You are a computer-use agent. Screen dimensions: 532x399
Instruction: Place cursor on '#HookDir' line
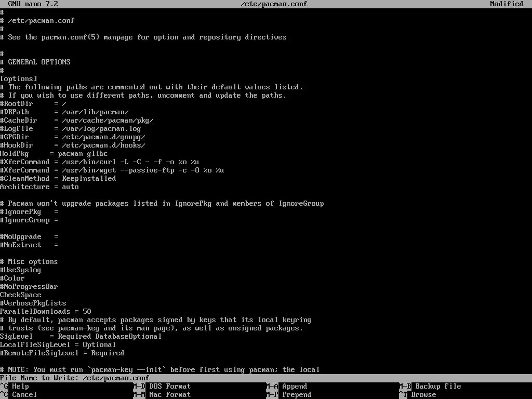click(x=73, y=145)
